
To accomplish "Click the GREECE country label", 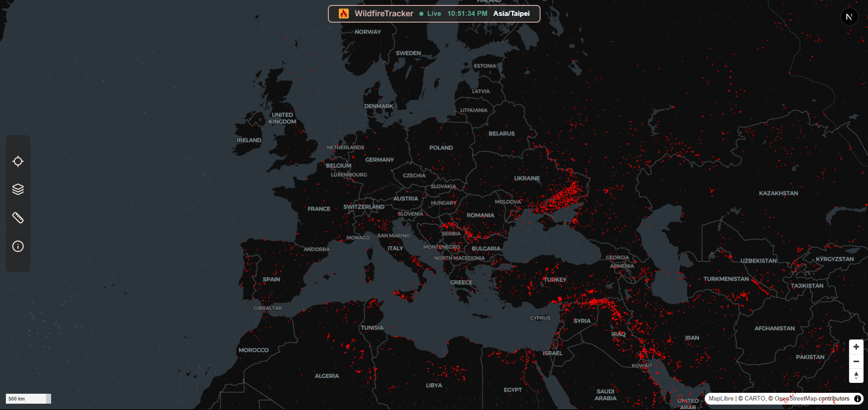I will click(461, 283).
